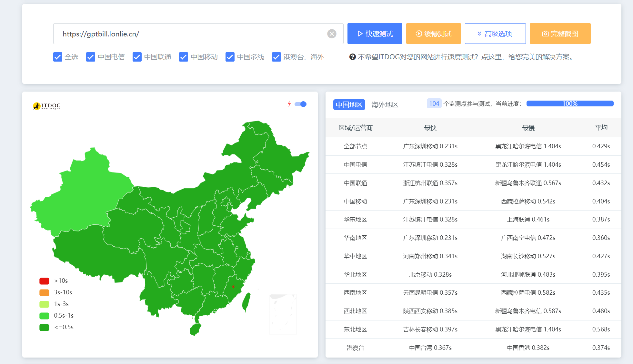Screen dimensions: 633x364
Task: Click the question mark help icon
Action: [352, 57]
